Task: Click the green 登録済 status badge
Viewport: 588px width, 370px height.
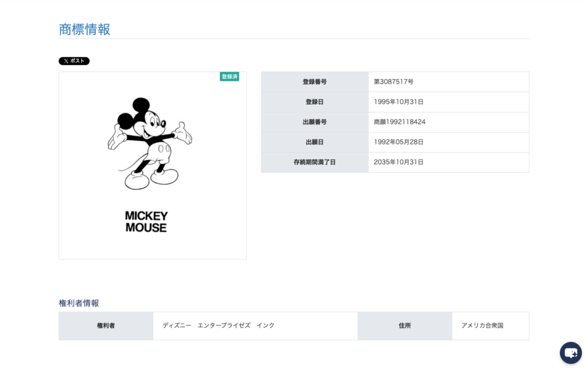Action: click(x=229, y=76)
